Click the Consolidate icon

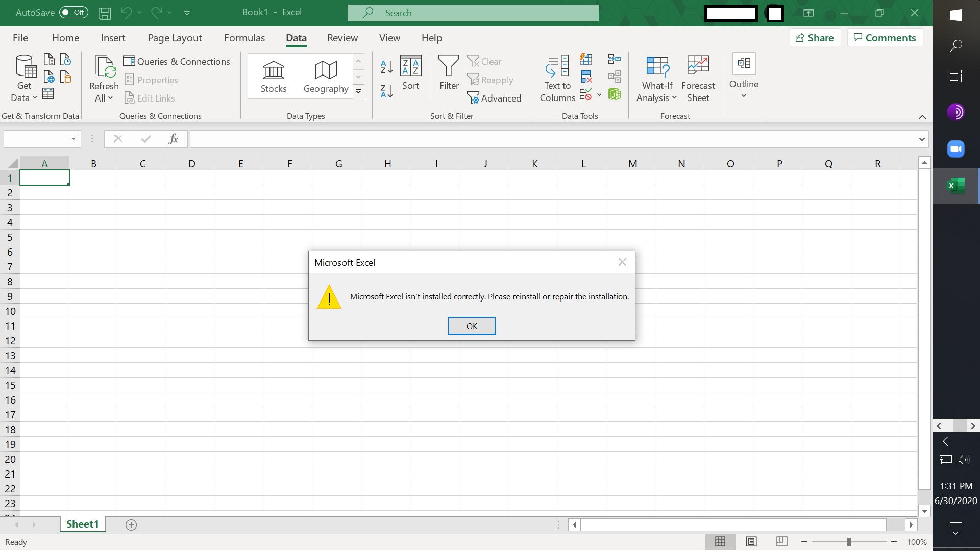[615, 59]
